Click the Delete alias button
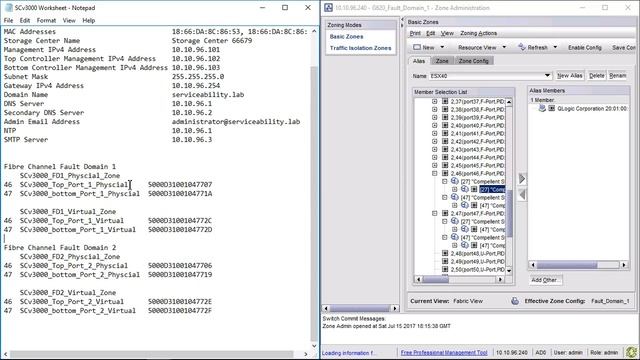Viewport: 640px width, 360px height. click(x=597, y=76)
